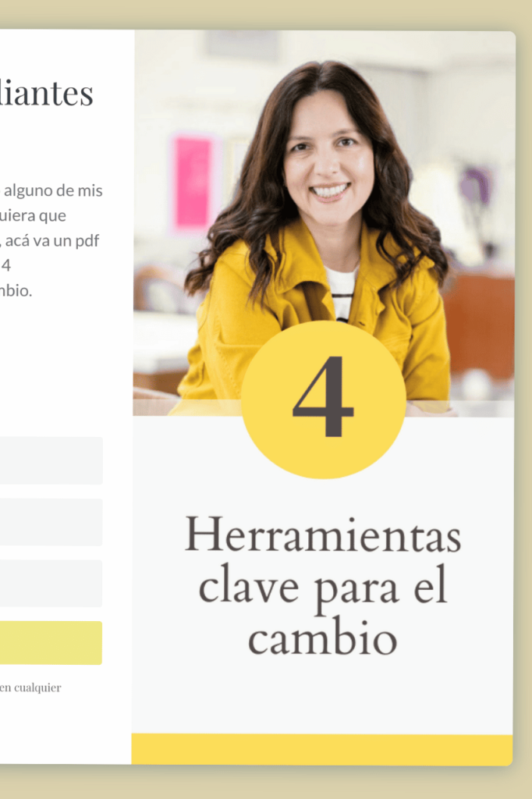The width and height of the screenshot is (532, 799).
Task: Click the yellow circle with number 4
Action: coord(324,399)
